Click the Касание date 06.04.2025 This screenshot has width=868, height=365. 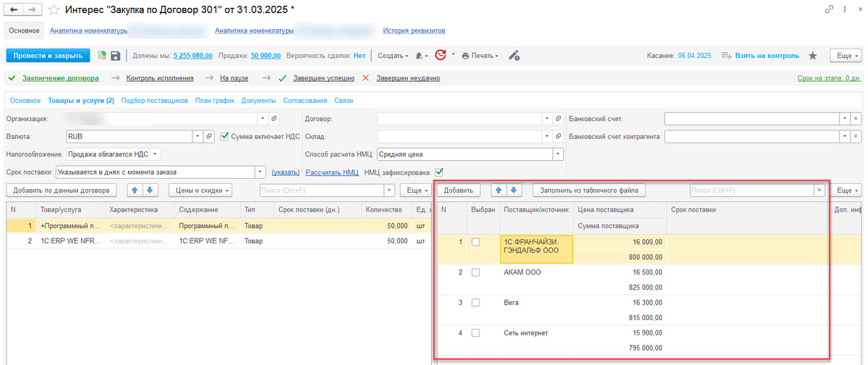click(x=694, y=56)
